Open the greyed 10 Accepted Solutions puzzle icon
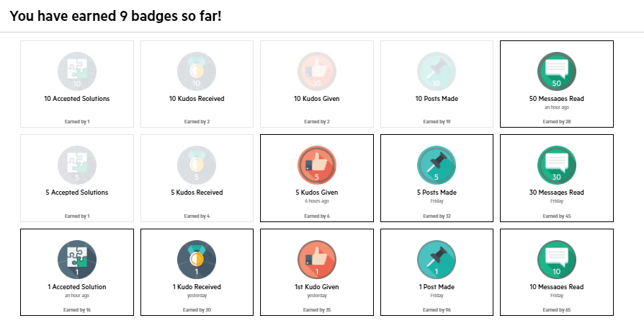 point(77,71)
